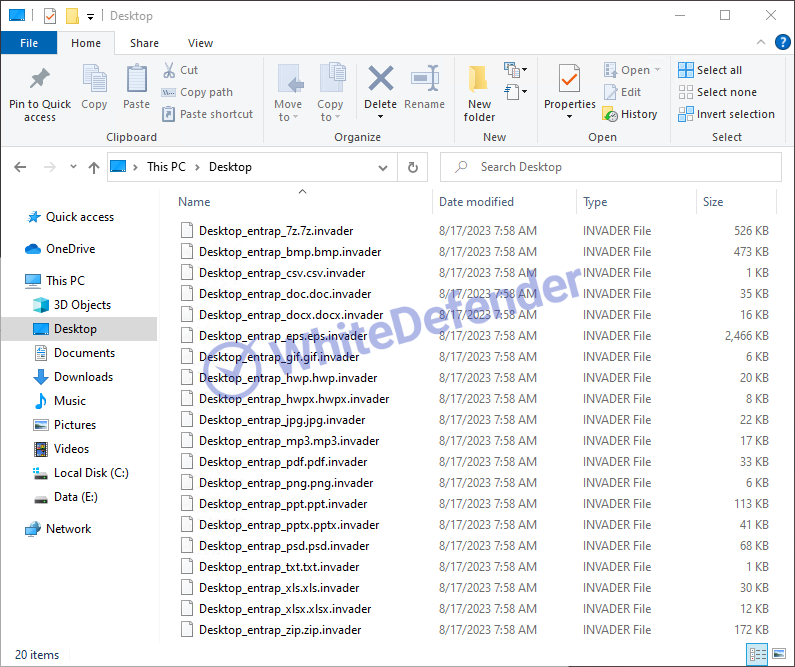This screenshot has width=795, height=667.
Task: Click Desktop in the address breadcrumb
Action: pos(230,167)
